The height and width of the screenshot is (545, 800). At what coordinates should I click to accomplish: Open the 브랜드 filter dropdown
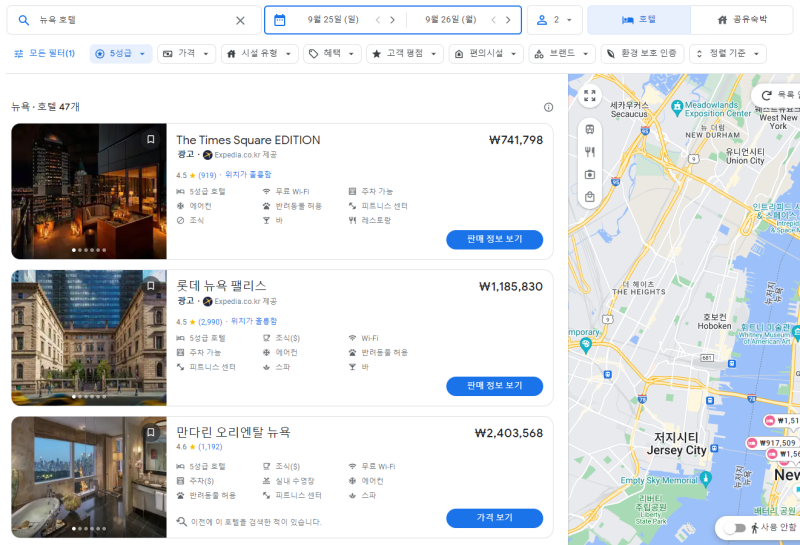pos(562,54)
